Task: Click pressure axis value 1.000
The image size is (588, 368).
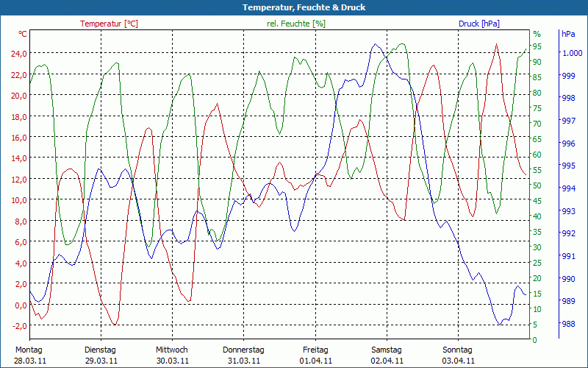Action: point(572,53)
